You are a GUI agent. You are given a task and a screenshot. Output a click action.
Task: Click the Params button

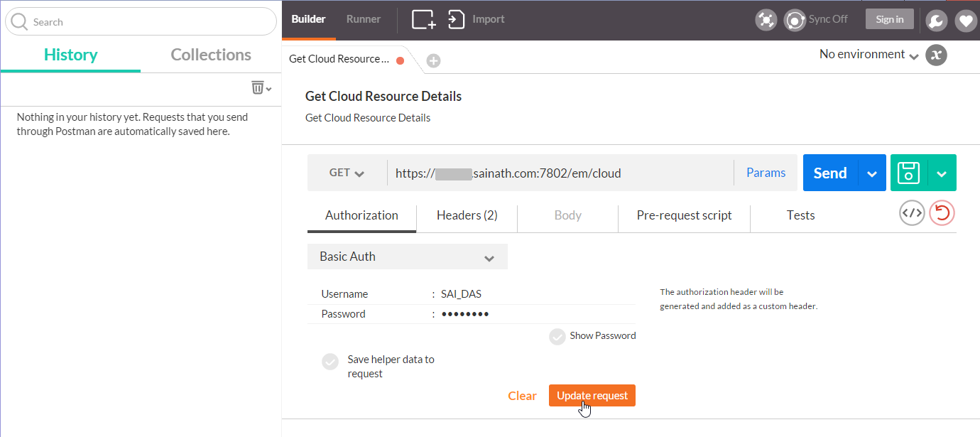point(766,173)
